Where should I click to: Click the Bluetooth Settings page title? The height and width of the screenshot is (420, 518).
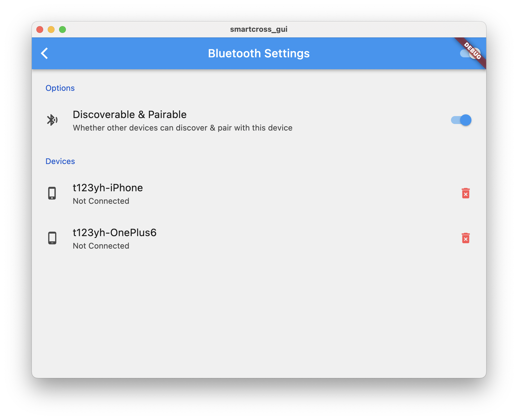coord(259,53)
